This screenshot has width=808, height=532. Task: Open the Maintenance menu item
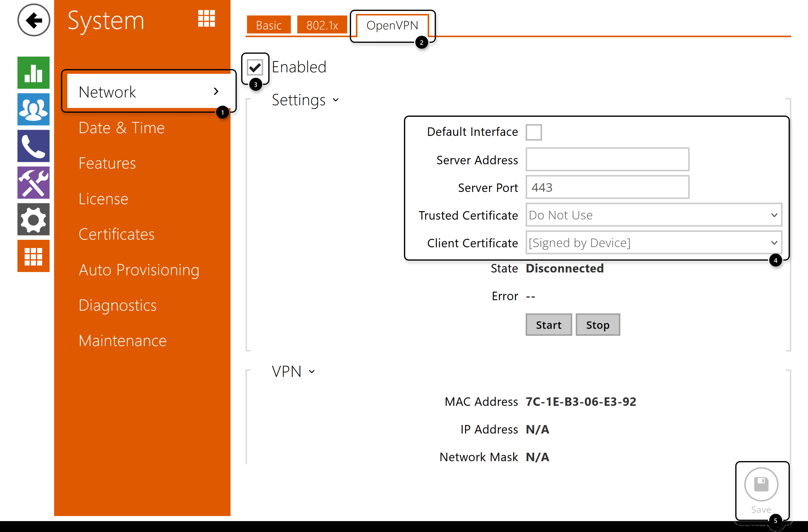(123, 340)
